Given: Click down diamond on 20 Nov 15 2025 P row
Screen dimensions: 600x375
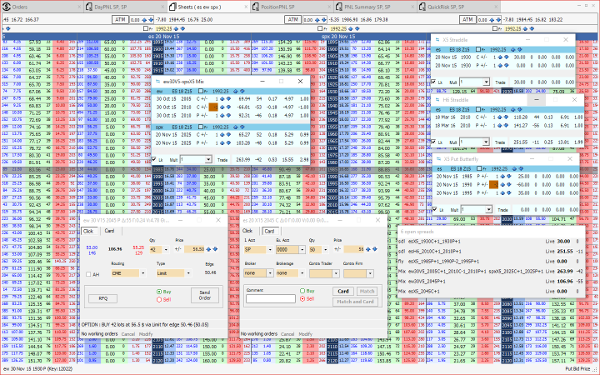Looking at the screenshot, I should (228, 143).
